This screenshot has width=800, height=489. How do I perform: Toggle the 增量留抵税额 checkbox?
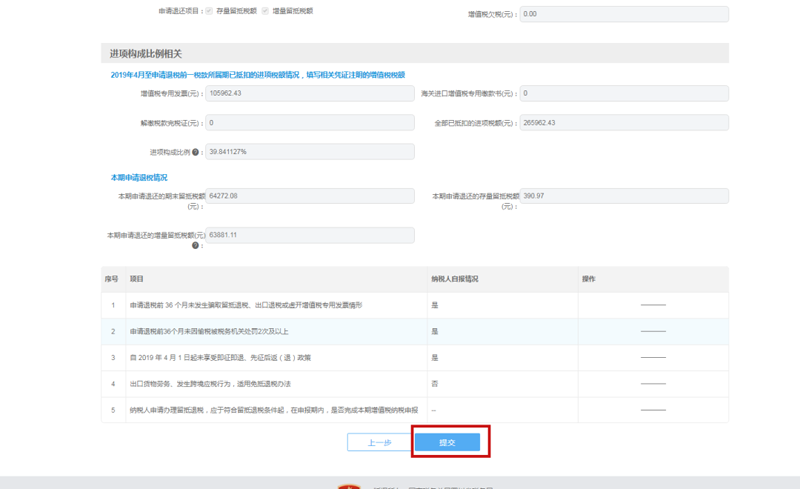click(265, 11)
